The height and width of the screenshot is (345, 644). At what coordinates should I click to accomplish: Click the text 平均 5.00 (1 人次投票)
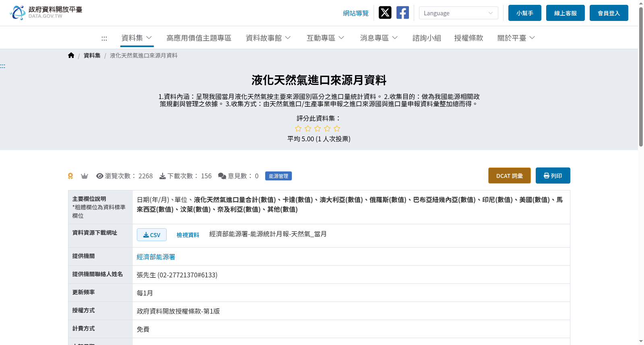click(319, 139)
